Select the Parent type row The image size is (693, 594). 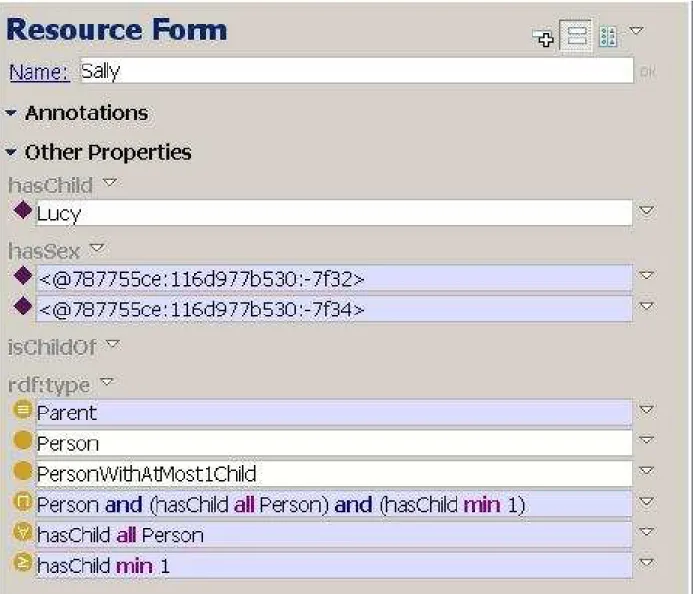[334, 413]
